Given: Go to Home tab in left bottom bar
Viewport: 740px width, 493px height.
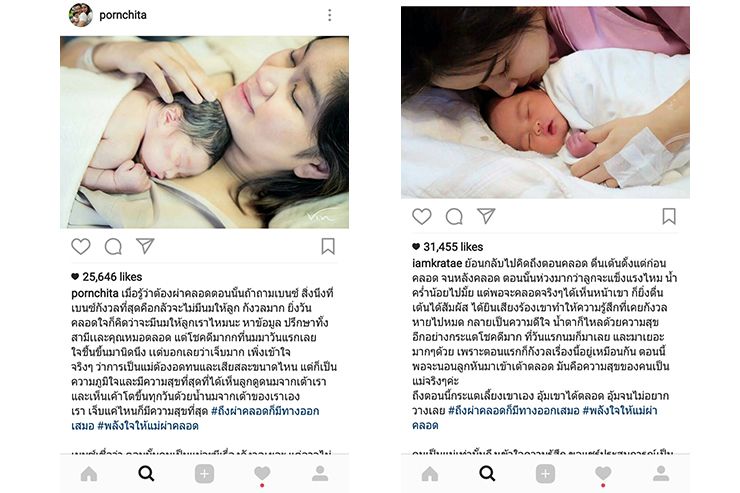Looking at the screenshot, I should (89, 474).
